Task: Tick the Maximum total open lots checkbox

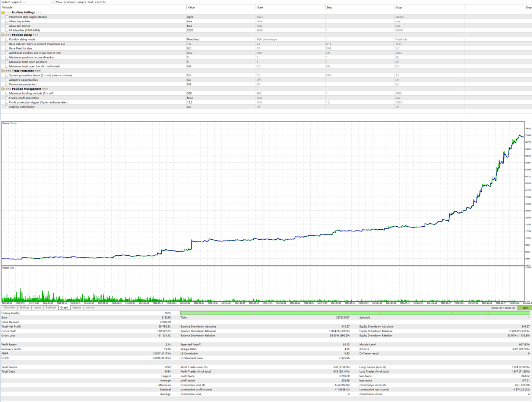Action: (x=7, y=66)
